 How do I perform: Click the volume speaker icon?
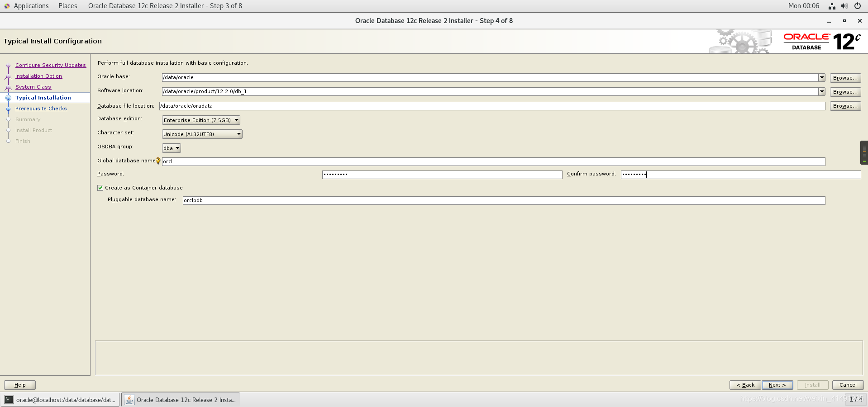[844, 6]
